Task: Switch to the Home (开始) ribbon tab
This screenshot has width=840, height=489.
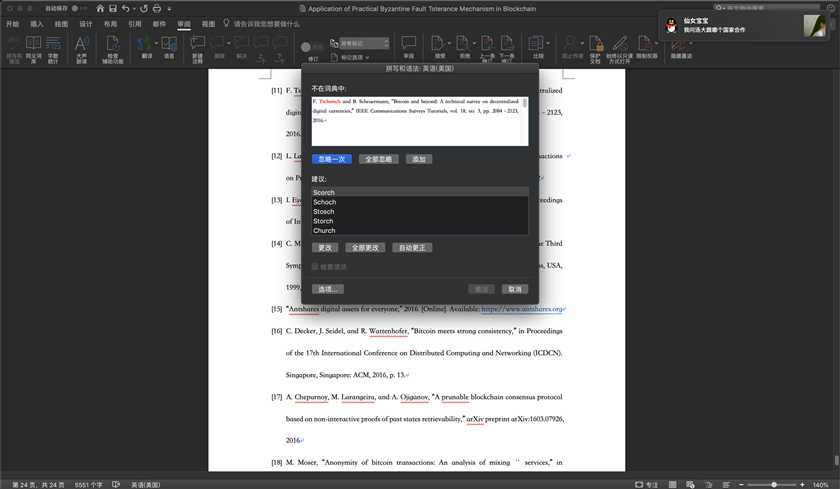Action: coord(12,24)
